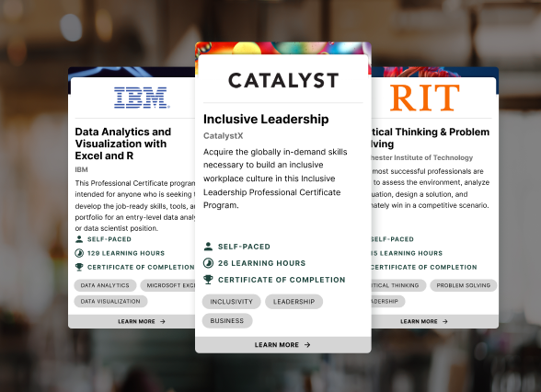The width and height of the screenshot is (541, 392).
Task: Click the clock icon beside 129 Learning Hours
Action: click(79, 253)
